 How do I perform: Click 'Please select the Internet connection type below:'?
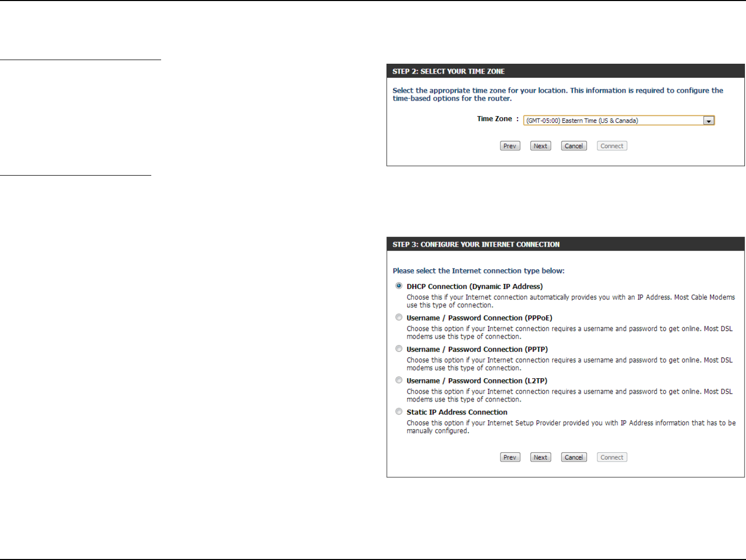click(x=479, y=271)
